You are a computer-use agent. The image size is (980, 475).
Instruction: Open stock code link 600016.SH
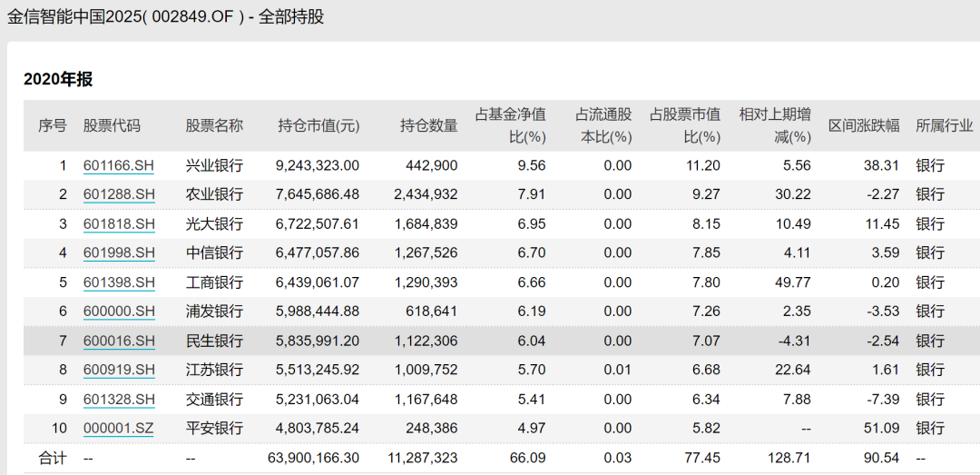[x=119, y=341]
